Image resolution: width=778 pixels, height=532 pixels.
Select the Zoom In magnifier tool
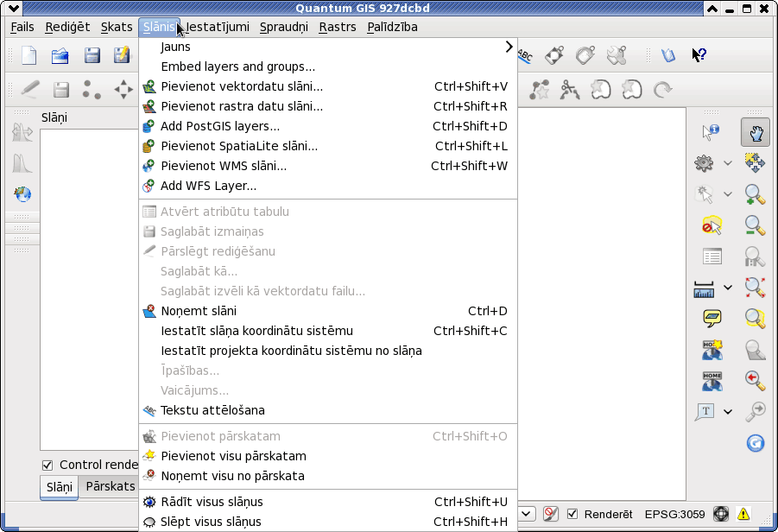pos(755,194)
